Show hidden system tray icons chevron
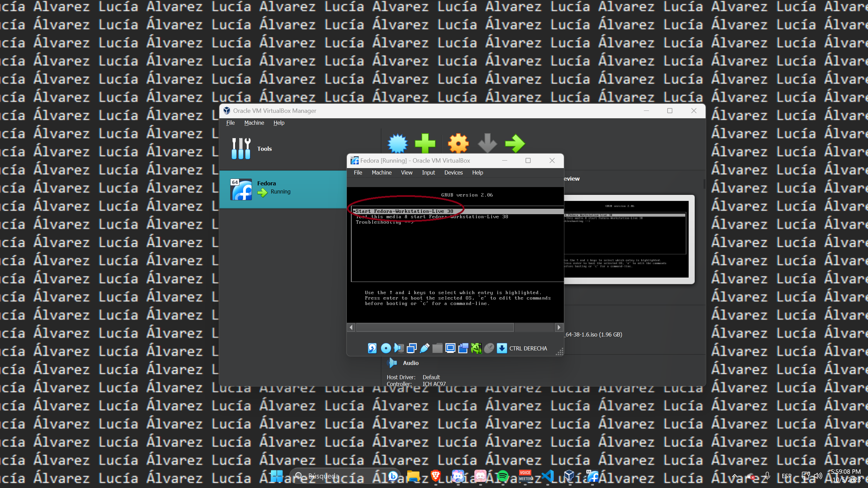 (x=735, y=476)
